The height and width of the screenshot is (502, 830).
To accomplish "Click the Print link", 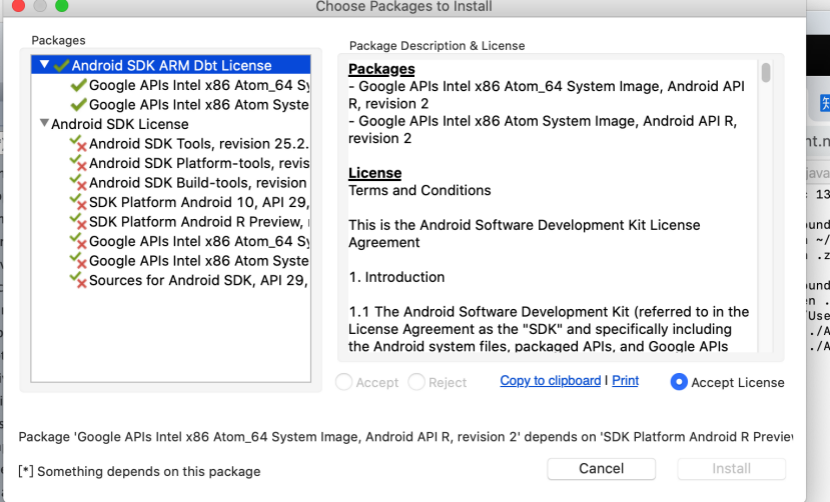I will 625,381.
